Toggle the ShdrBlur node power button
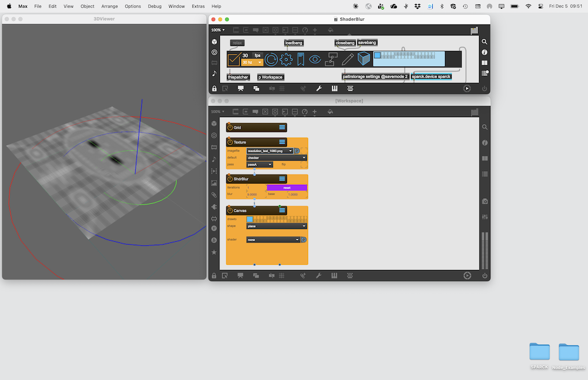This screenshot has width=588, height=380. coord(230,179)
